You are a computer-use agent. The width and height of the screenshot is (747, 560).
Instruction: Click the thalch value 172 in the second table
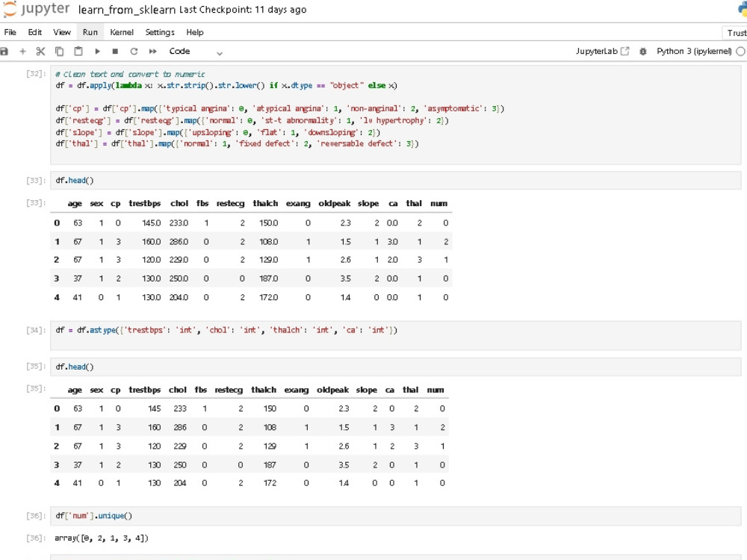[x=270, y=483]
